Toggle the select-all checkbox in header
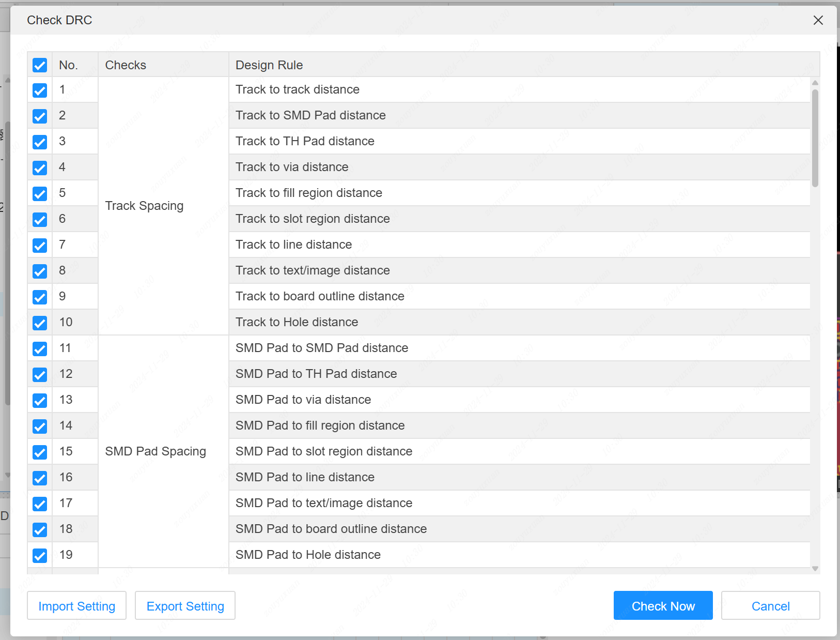The image size is (840, 640). point(40,65)
